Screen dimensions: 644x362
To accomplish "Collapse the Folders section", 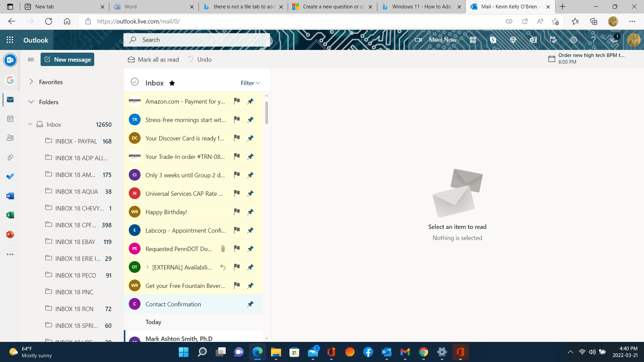I will (x=31, y=102).
